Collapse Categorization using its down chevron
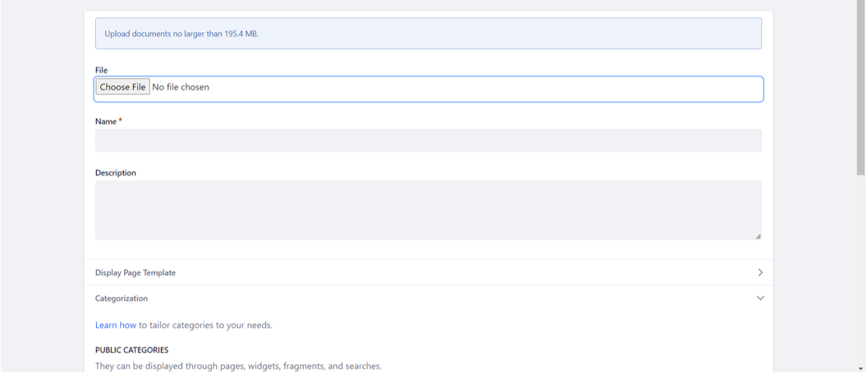This screenshot has width=868, height=374. pos(760,299)
